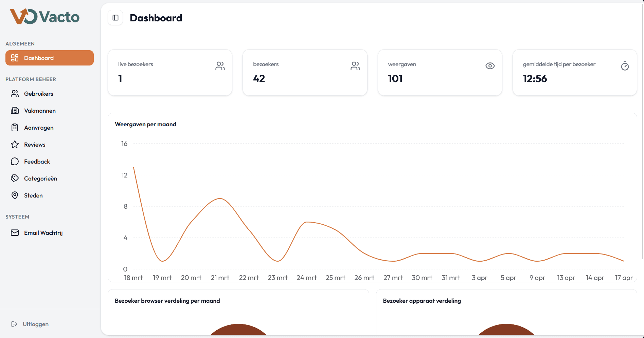Go to Steden page
The height and width of the screenshot is (338, 644).
click(x=50, y=195)
